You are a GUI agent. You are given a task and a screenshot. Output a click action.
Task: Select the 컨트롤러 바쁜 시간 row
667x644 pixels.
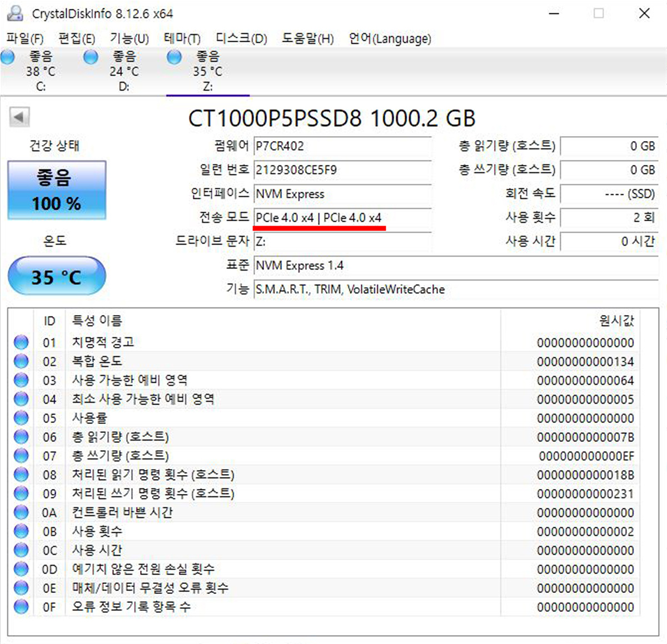click(324, 512)
